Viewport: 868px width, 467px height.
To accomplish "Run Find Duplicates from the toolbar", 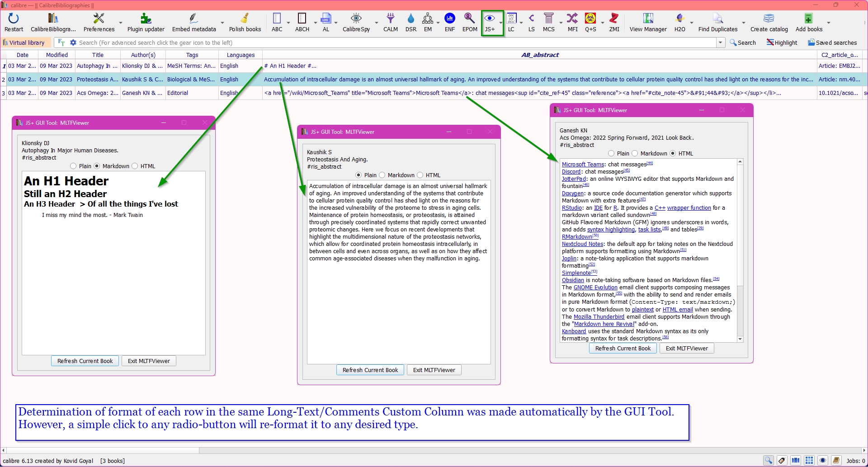I will coord(718,22).
